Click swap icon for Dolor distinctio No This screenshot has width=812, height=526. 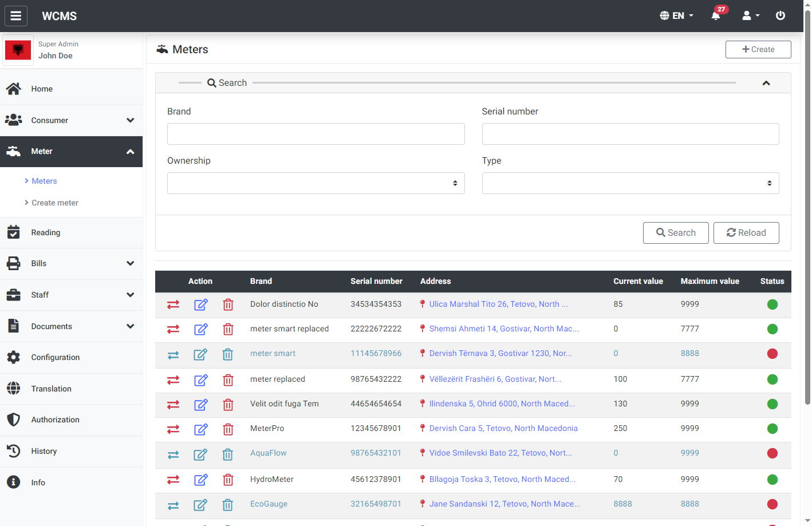[173, 304]
